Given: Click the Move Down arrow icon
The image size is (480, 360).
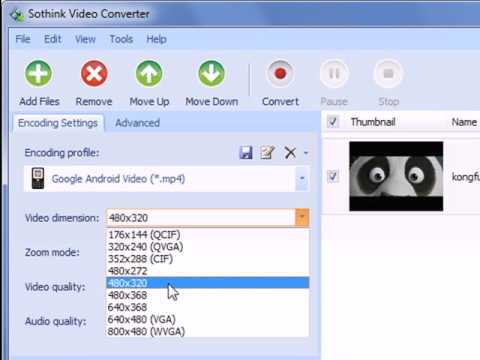Looking at the screenshot, I should coord(211,73).
